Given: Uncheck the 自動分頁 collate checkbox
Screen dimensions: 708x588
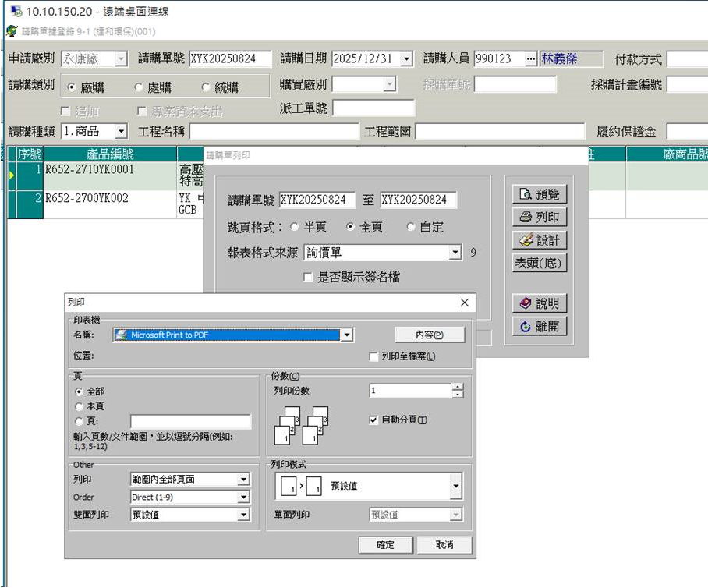Looking at the screenshot, I should pos(373,420).
